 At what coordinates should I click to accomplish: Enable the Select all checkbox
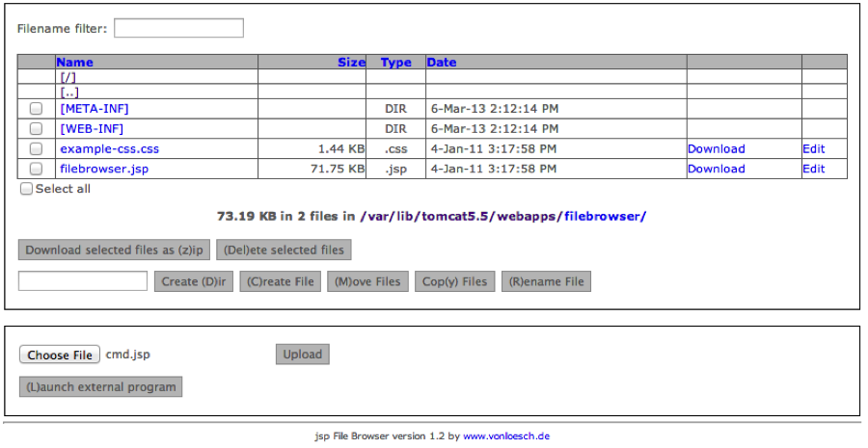(27, 190)
